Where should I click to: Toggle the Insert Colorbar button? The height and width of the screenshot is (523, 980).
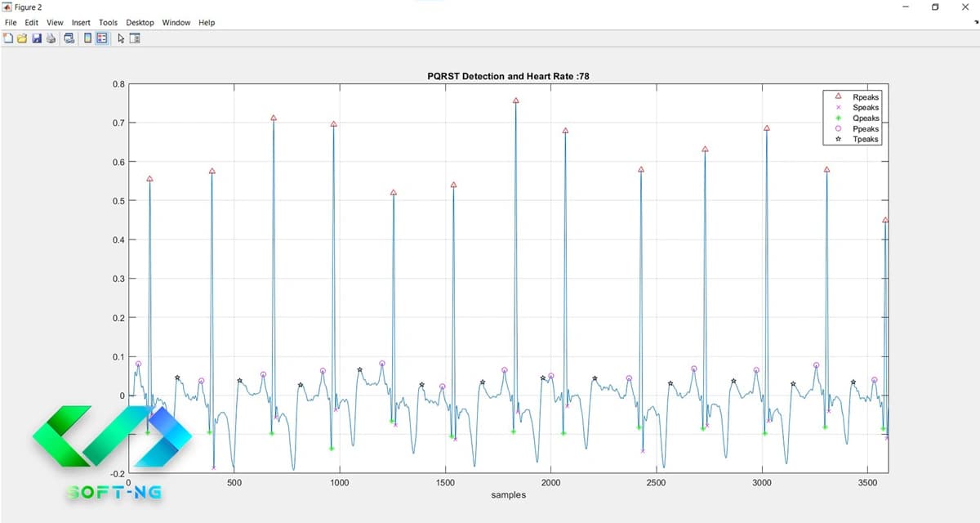point(87,38)
